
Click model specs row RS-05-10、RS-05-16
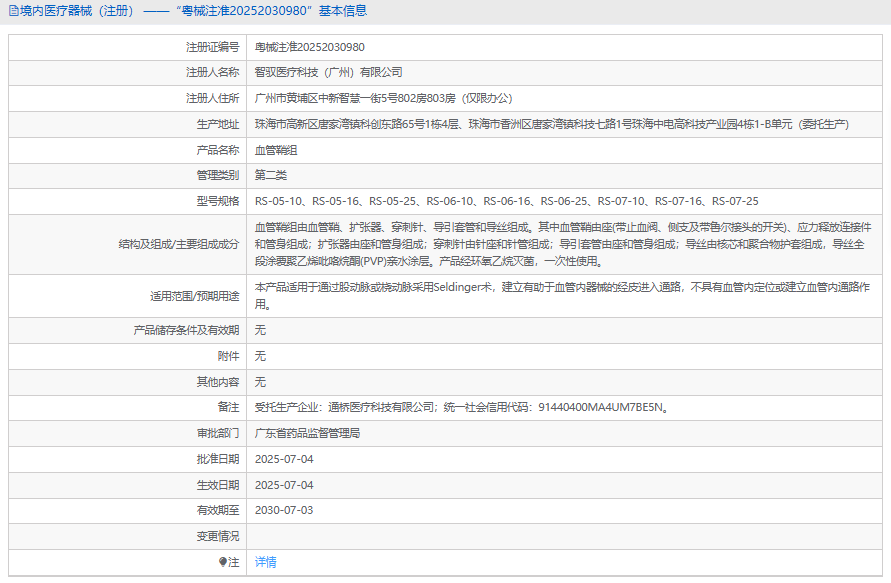click(506, 201)
